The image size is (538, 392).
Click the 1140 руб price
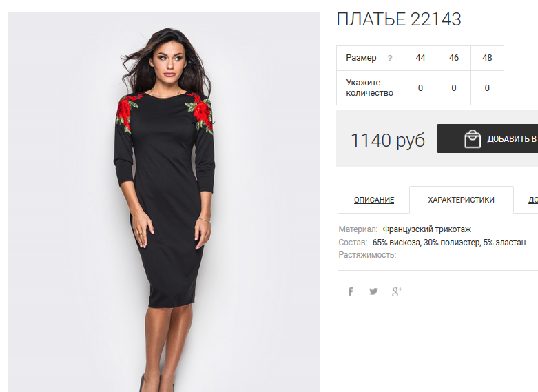[x=388, y=140]
